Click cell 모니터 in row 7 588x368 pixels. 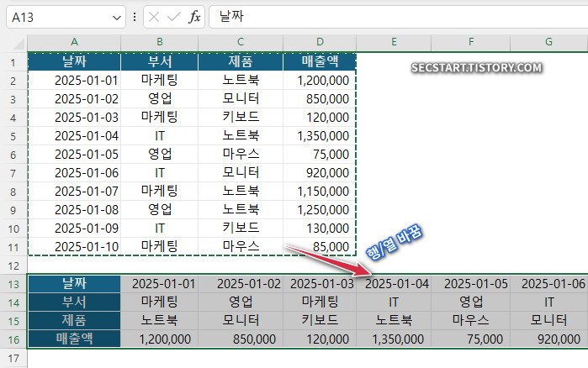point(241,172)
